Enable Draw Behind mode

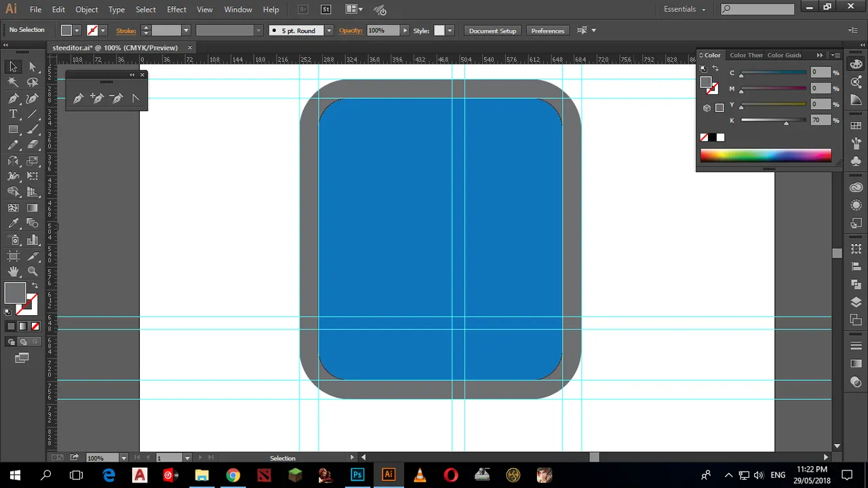[23, 342]
